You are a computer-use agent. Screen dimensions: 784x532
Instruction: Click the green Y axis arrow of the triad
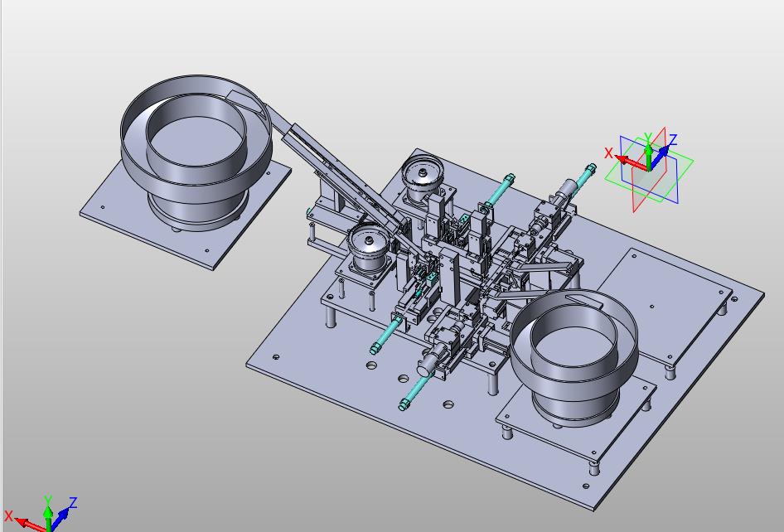pyautogui.click(x=649, y=155)
